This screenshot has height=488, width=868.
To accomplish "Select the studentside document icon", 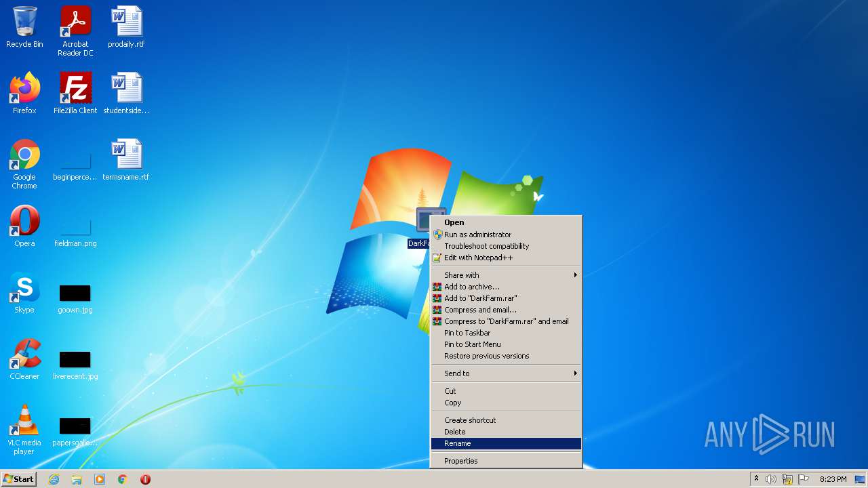I will pos(126,94).
